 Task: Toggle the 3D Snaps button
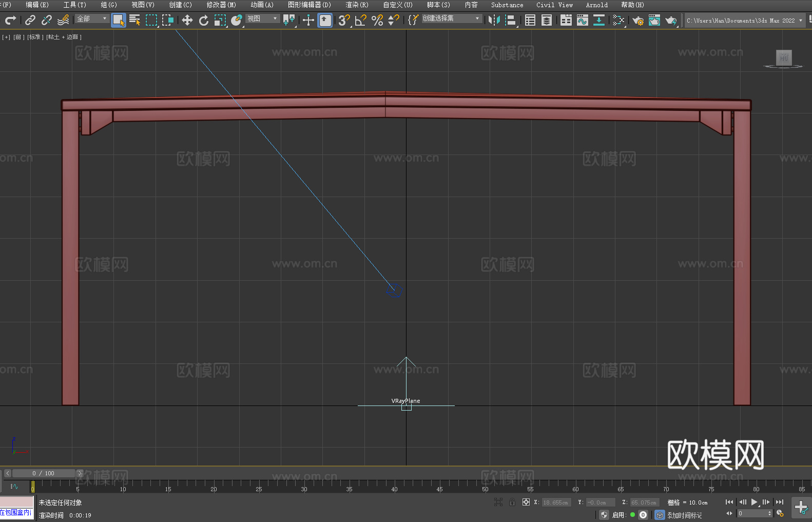coord(344,20)
